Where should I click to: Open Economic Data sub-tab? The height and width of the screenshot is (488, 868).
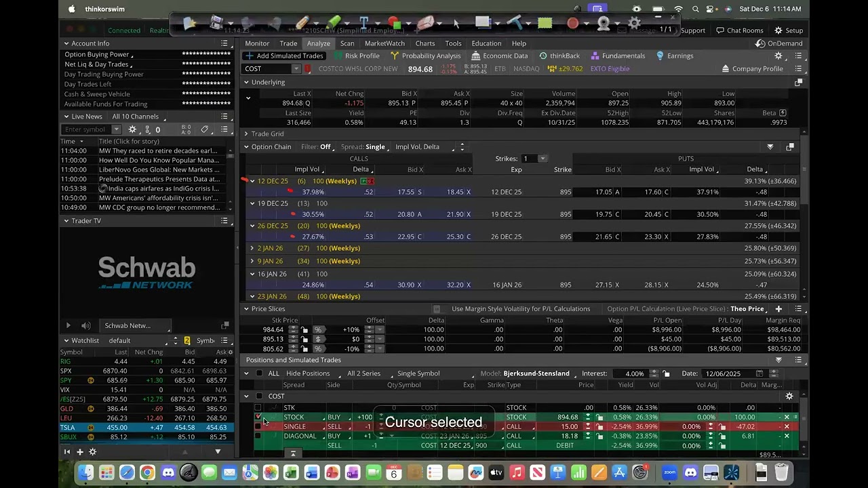[499, 56]
